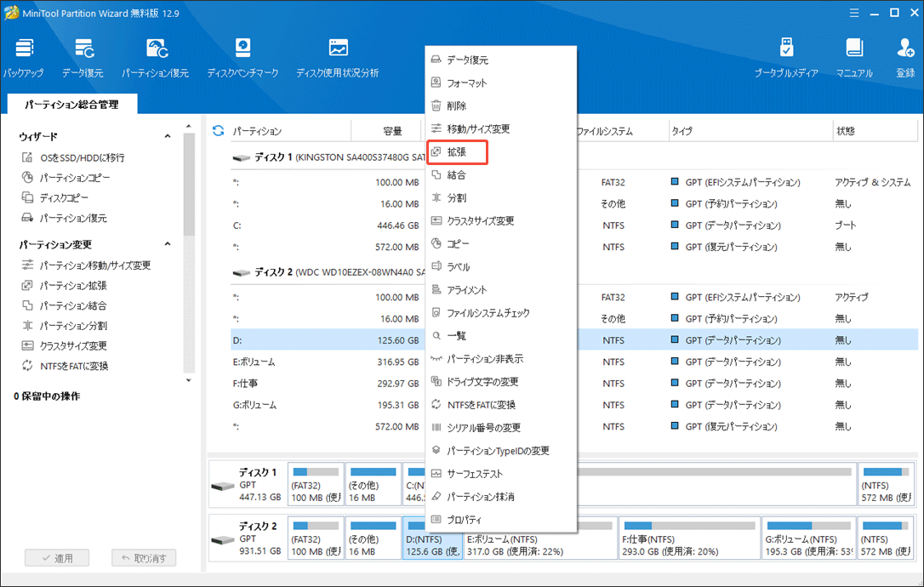This screenshot has width=924, height=587.
Task: Select サーフェステスト context menu entry
Action: (501, 473)
